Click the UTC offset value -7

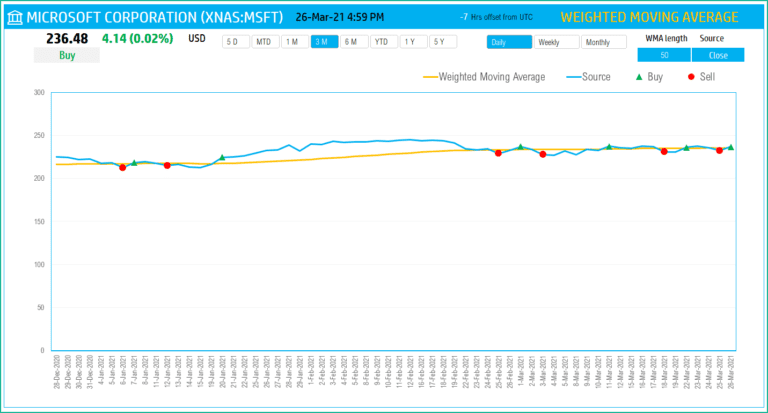[462, 18]
